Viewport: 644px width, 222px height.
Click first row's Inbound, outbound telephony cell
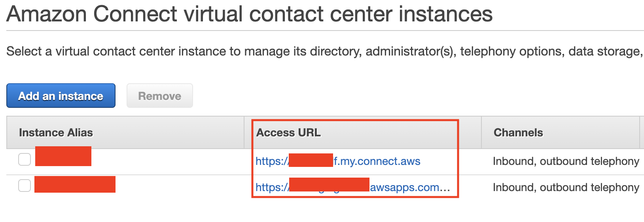point(566,161)
